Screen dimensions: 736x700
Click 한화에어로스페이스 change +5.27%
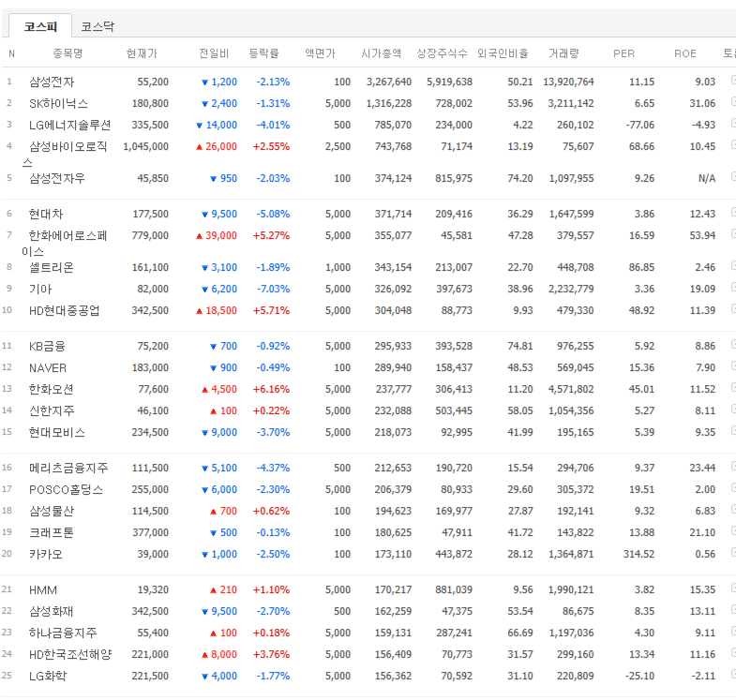pyautogui.click(x=271, y=235)
